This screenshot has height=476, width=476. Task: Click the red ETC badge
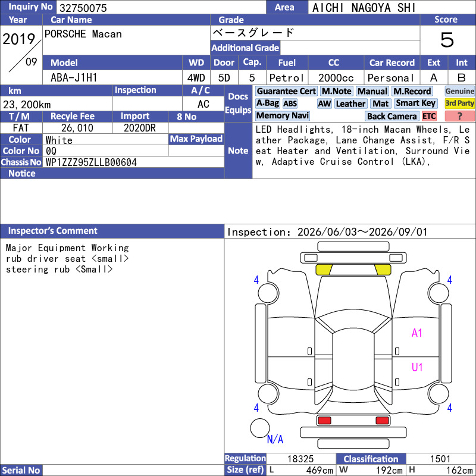click(x=429, y=116)
